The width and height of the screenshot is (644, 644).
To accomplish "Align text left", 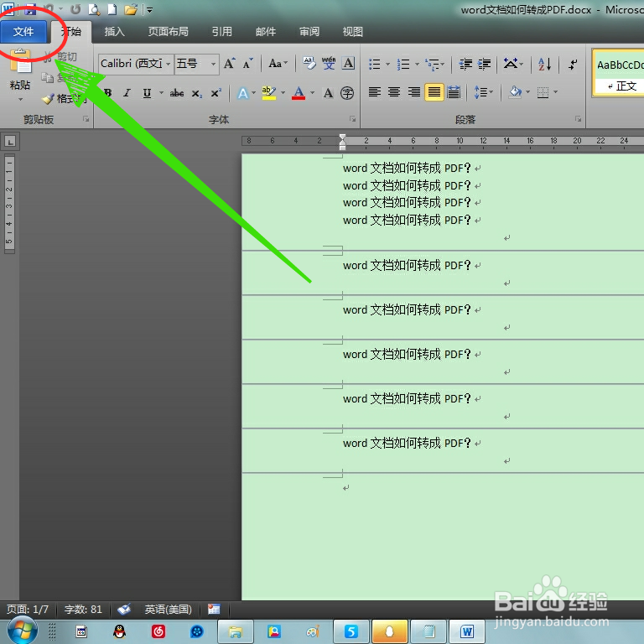I will [374, 92].
